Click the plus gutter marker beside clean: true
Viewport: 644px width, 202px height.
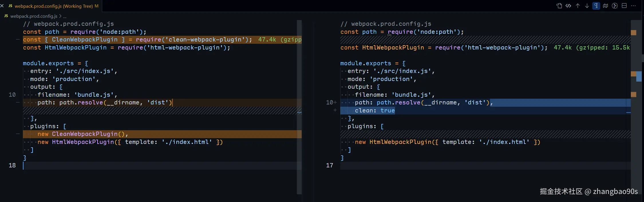[x=335, y=110]
